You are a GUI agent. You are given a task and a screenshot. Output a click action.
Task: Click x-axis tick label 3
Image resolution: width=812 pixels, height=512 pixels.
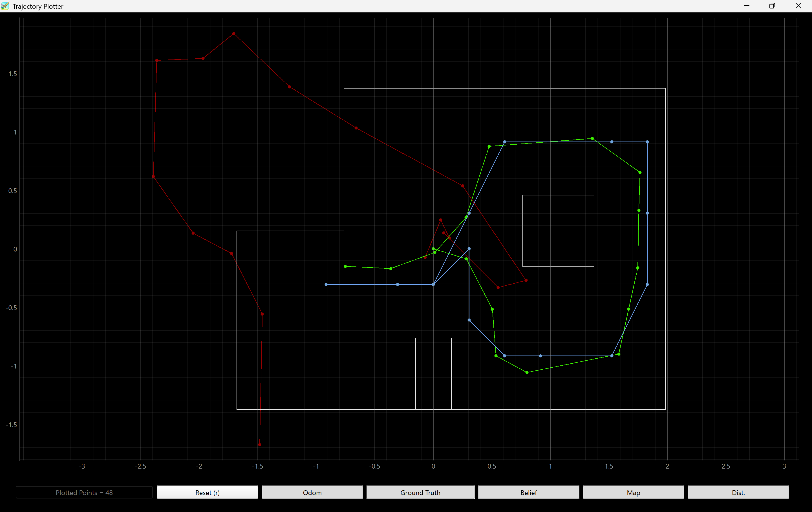point(784,466)
